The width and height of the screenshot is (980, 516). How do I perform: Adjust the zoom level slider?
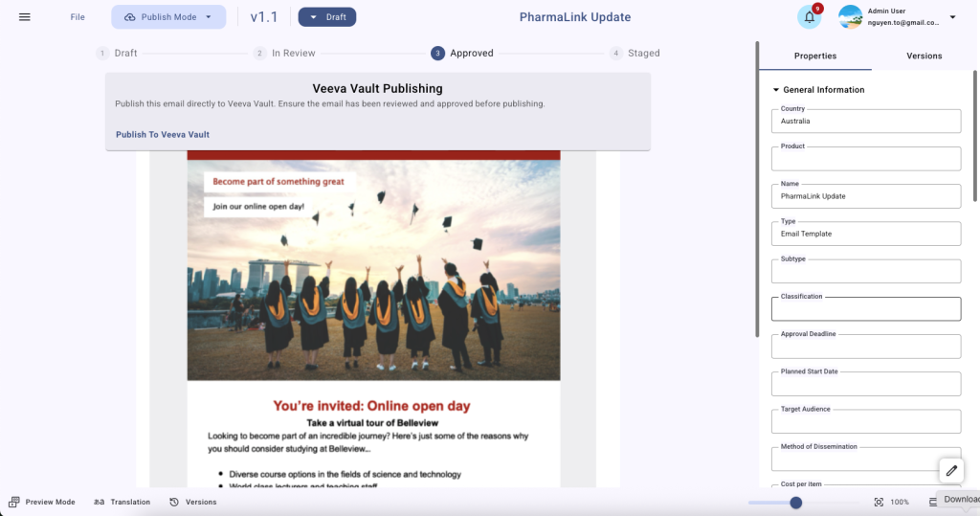click(x=795, y=503)
